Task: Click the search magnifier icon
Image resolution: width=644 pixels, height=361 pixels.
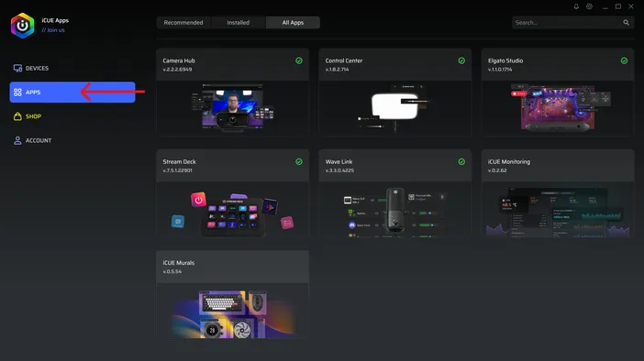Action: click(626, 23)
